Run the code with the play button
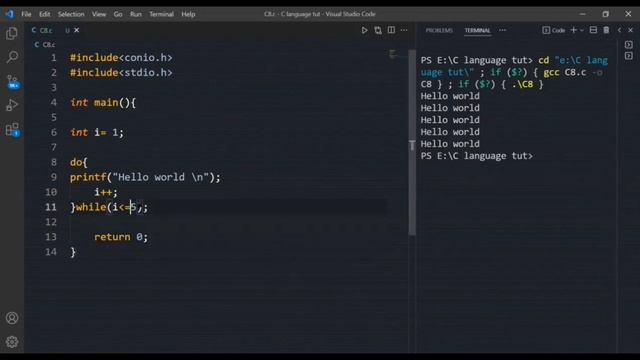The width and height of the screenshot is (640, 360). (364, 30)
